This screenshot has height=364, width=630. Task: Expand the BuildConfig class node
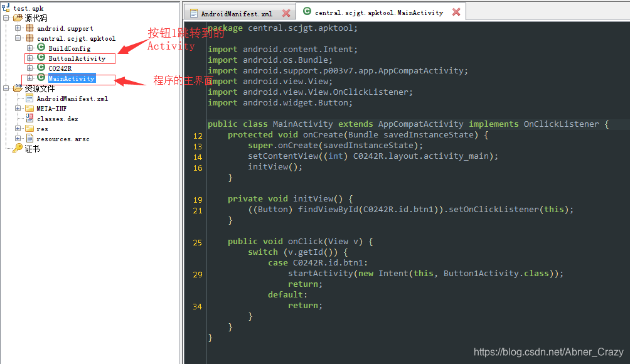[x=29, y=48]
